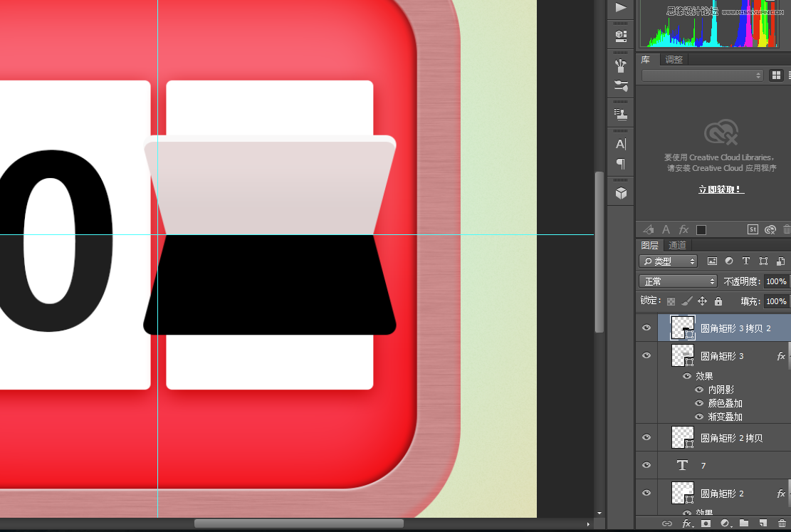This screenshot has height=532, width=791.
Task: Open the library selection dropdown
Action: click(702, 75)
